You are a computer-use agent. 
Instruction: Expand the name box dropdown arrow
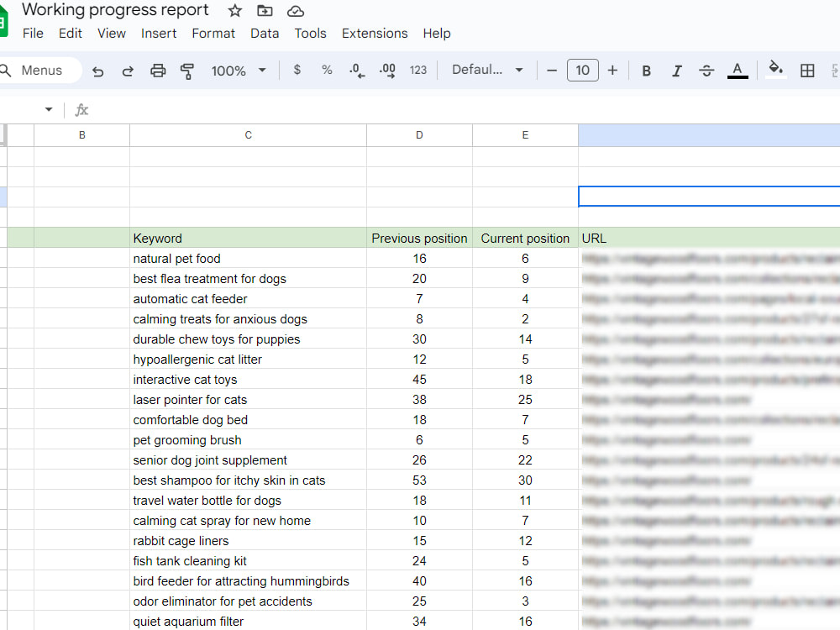pyautogui.click(x=49, y=110)
